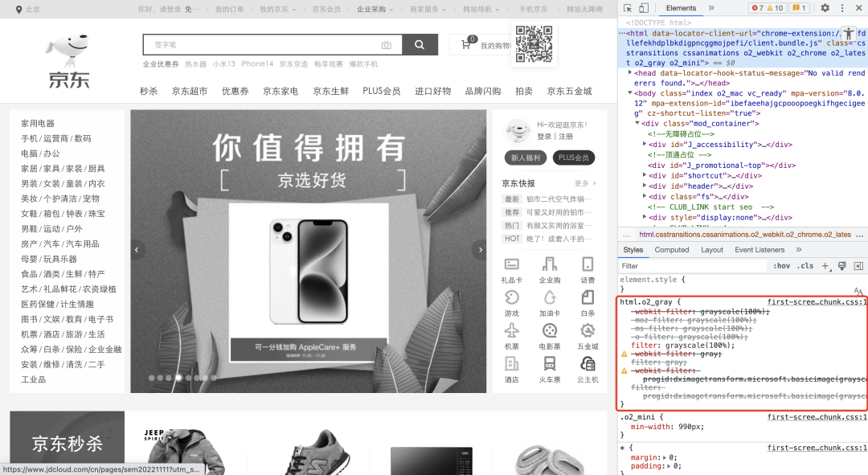Click the JD dog logo
This screenshot has height=475, width=868.
point(68,59)
